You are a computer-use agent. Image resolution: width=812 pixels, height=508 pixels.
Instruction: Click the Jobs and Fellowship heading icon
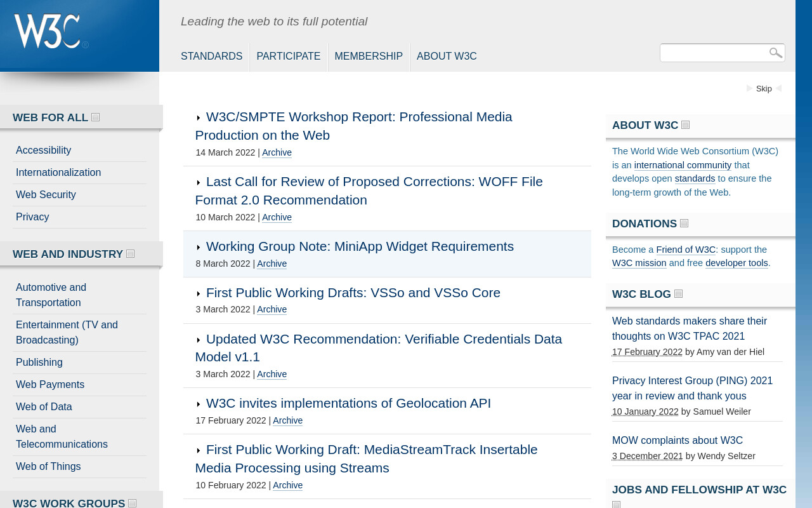click(x=616, y=504)
